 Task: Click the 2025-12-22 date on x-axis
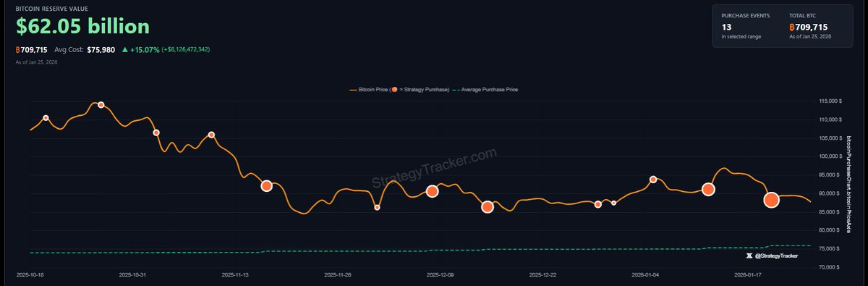(x=542, y=275)
